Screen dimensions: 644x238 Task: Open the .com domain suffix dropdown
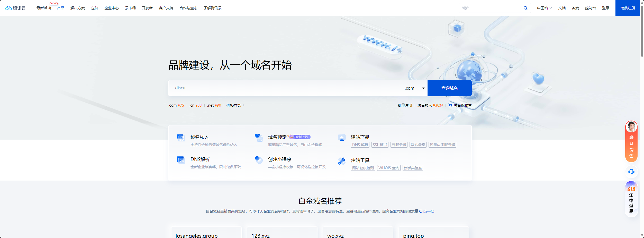414,88
